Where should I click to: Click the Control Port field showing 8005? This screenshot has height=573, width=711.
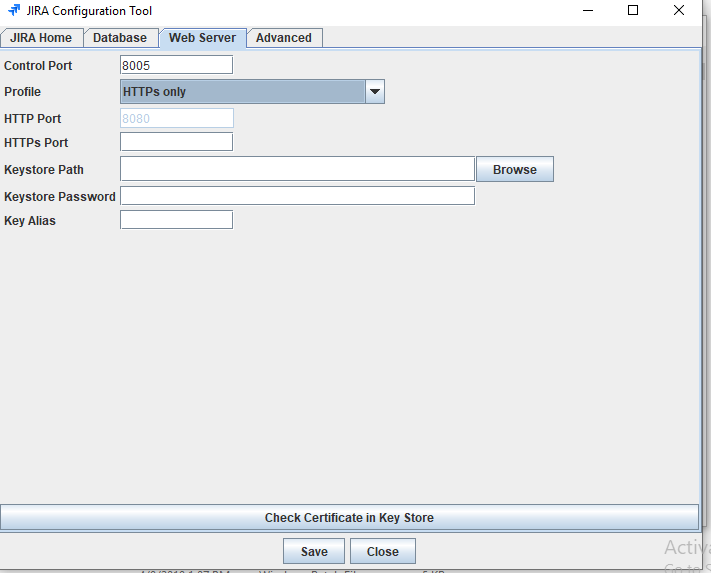[x=176, y=65]
